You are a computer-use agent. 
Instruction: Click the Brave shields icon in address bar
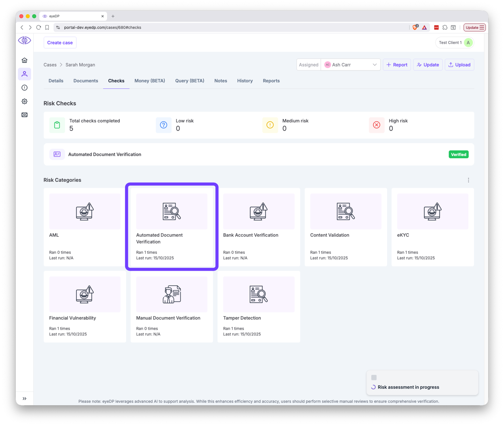point(415,28)
